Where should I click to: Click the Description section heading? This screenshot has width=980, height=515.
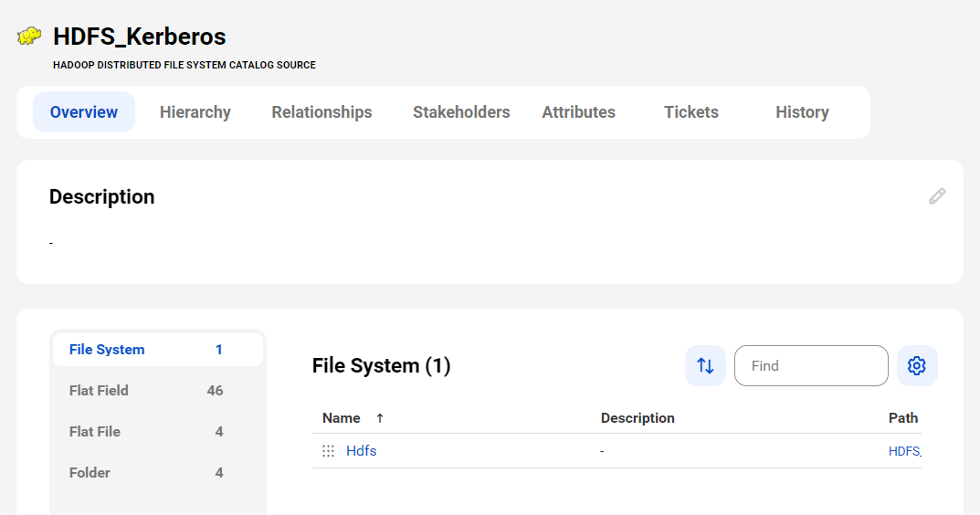tap(102, 197)
